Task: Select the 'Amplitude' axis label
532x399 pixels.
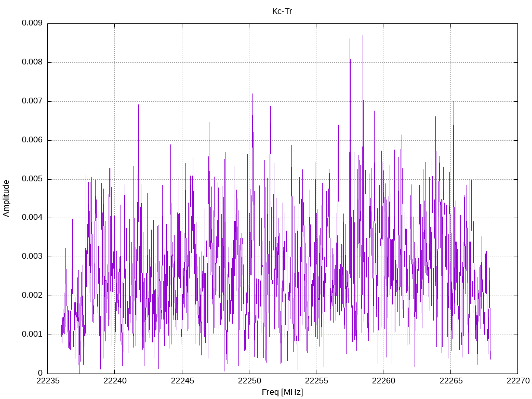Action: pyautogui.click(x=6, y=198)
